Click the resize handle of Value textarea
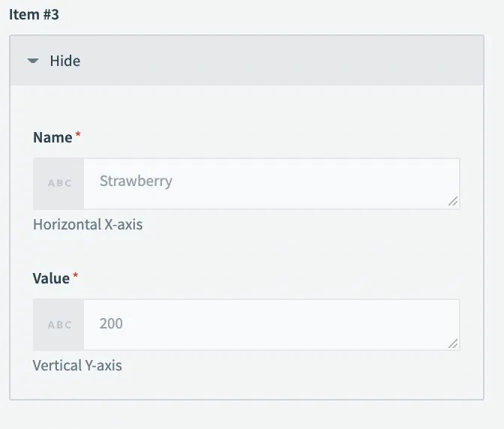Image resolution: width=504 pixels, height=429 pixels. [x=453, y=343]
